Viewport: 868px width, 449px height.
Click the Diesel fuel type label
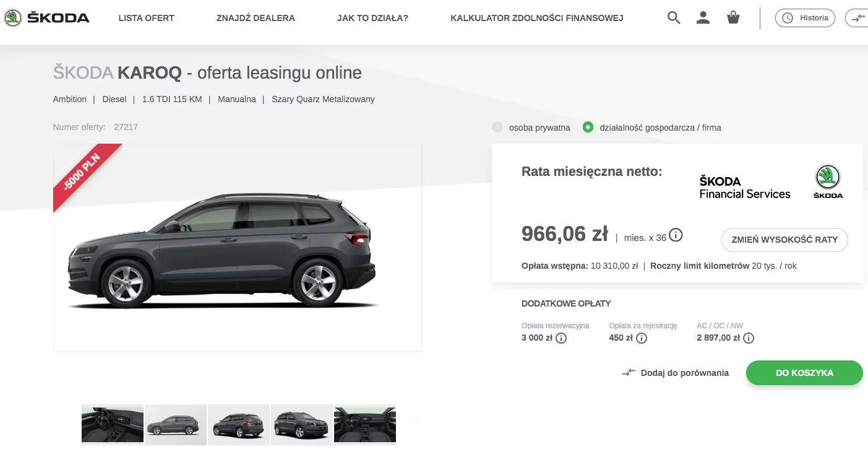click(114, 99)
